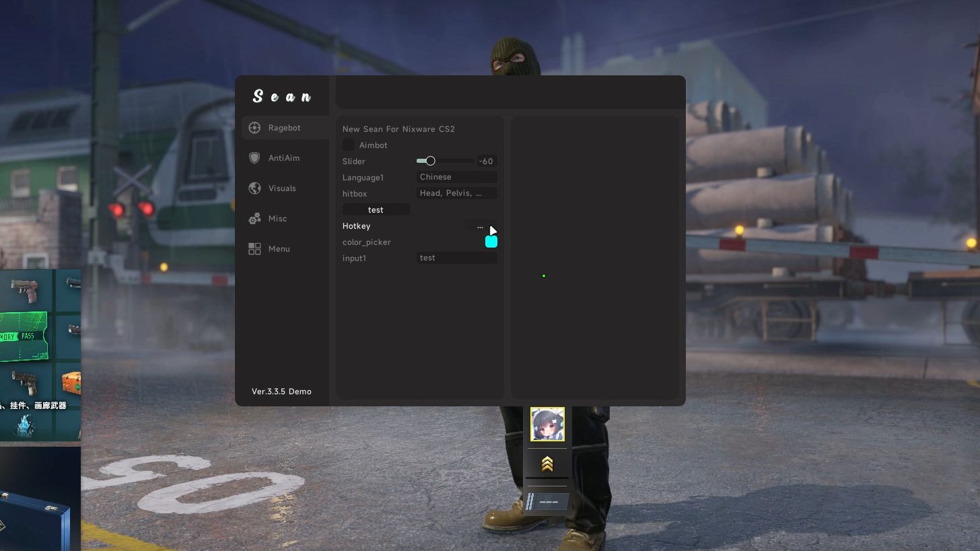Screen dimensions: 980x551
Task: Enable the Aimbot checkbox
Action: pyautogui.click(x=348, y=145)
